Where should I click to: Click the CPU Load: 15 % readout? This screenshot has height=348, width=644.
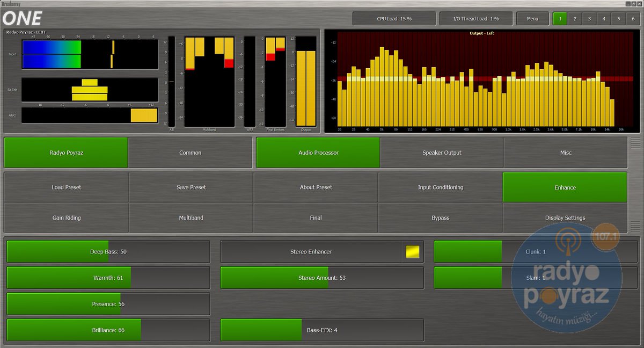(394, 19)
